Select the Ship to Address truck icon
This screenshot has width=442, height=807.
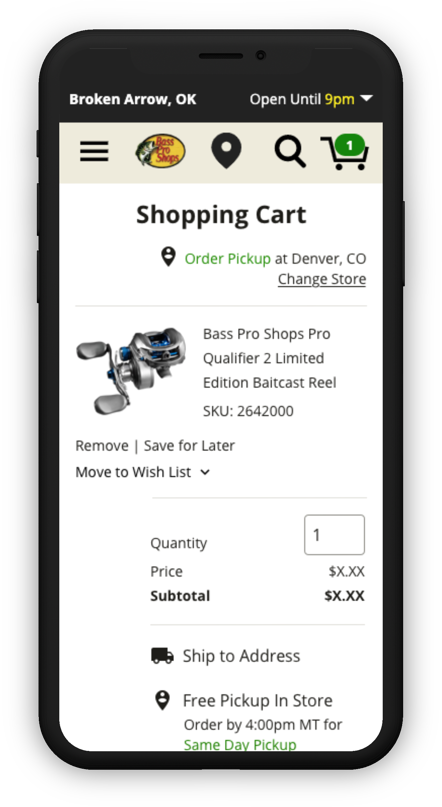(162, 656)
